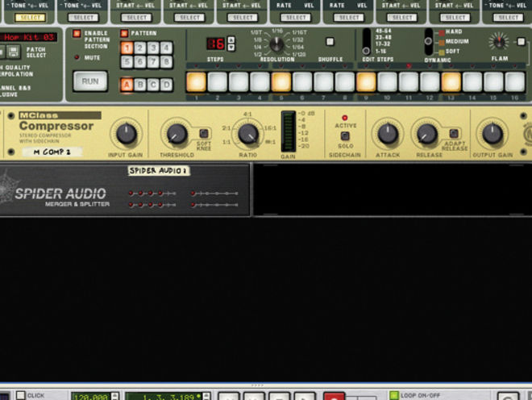Click the compressor Output Gain knob
The height and width of the screenshot is (400, 532).
pos(492,134)
